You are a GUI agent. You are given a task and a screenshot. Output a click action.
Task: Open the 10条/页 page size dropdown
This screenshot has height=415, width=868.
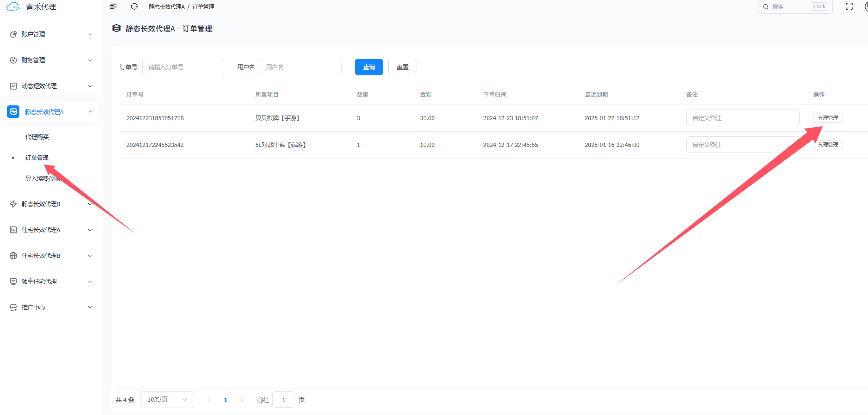point(167,400)
